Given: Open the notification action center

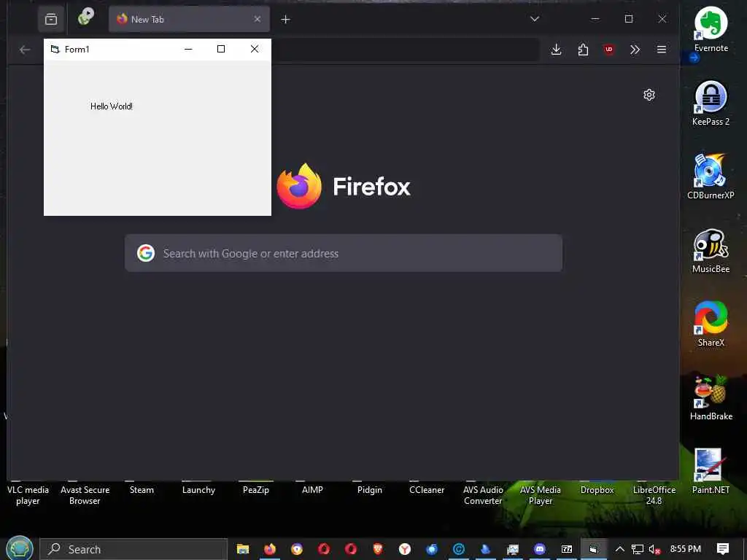Looking at the screenshot, I should point(723,549).
